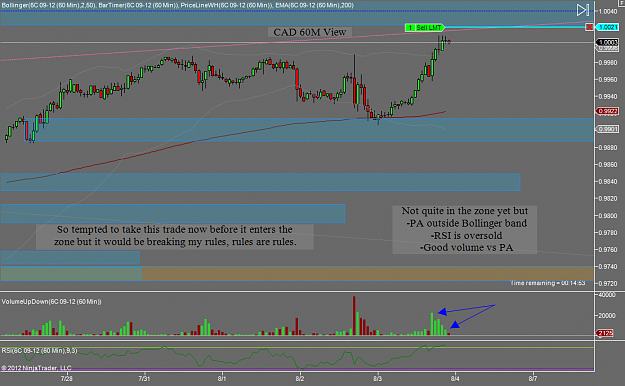Image resolution: width=625 pixels, height=386 pixels.
Task: Click the scroll-to-last-bar arrow icon
Action: [x=583, y=10]
